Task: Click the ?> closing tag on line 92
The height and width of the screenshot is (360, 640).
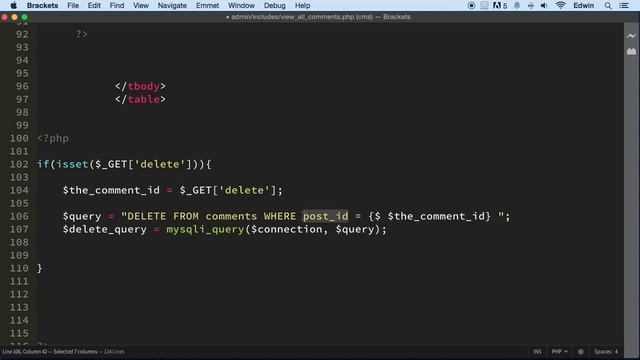Action: (82, 34)
